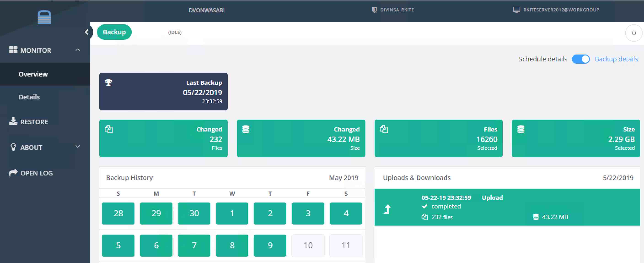Select day 3 in the calendar
Image resolution: width=644 pixels, height=263 pixels.
coord(308,214)
